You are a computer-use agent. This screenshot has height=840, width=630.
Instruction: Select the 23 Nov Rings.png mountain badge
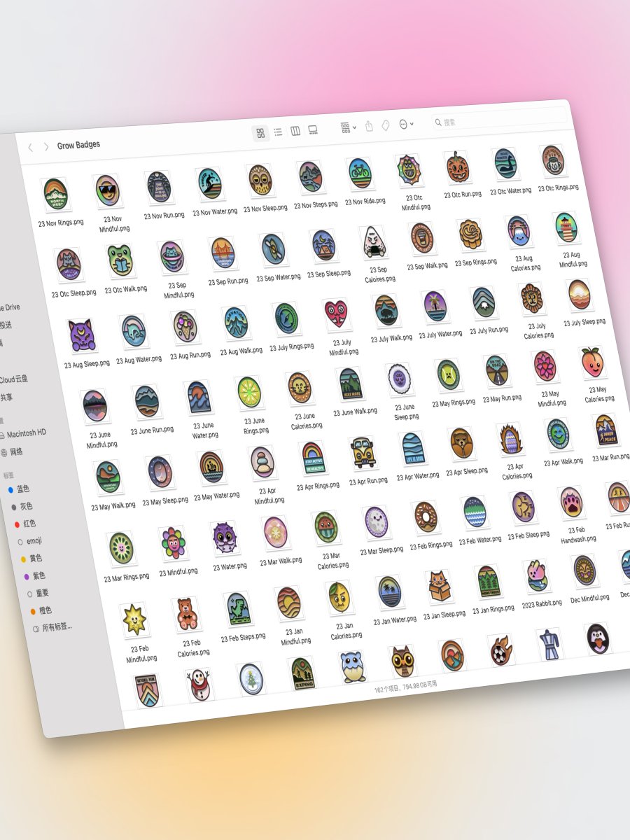point(55,195)
